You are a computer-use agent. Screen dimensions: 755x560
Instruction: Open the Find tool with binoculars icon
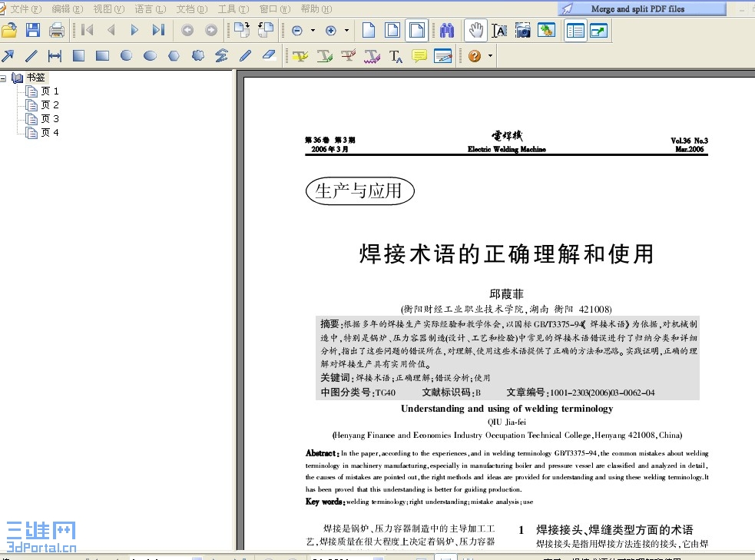point(448,31)
